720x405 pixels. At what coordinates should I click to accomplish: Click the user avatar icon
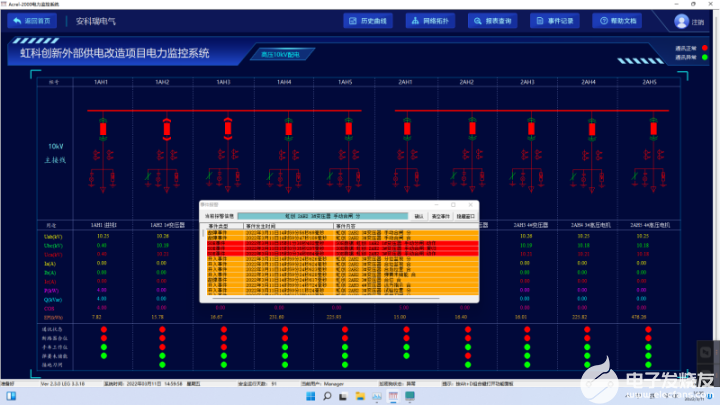[681, 21]
